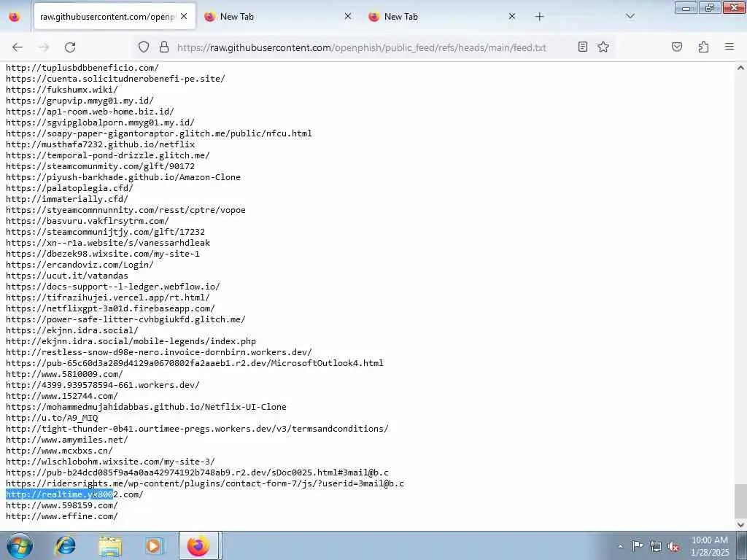Viewport: 747px width, 560px height.
Task: Open tracking protection shield icon
Action: (x=144, y=47)
